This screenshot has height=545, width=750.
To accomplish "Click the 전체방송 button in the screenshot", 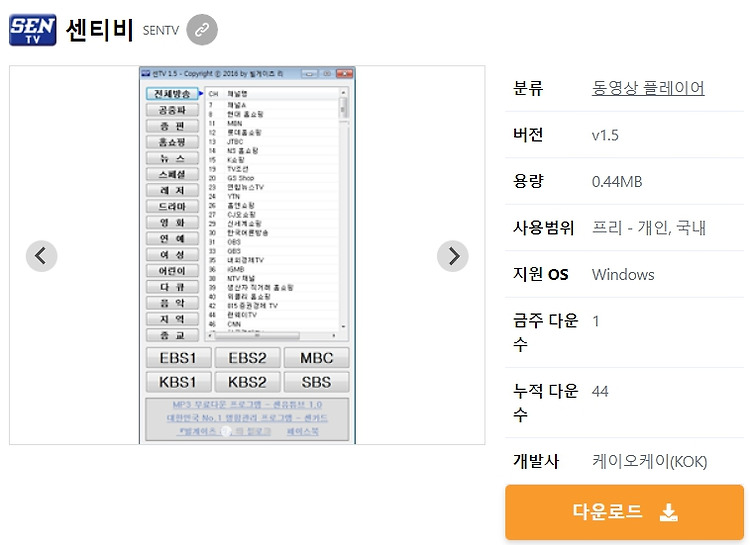I will pyautogui.click(x=172, y=94).
